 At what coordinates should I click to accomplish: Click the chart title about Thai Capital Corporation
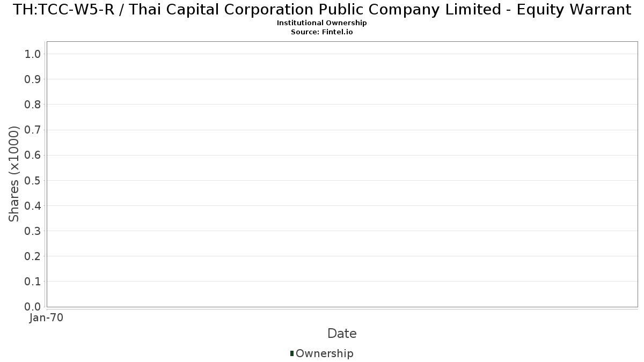(x=322, y=10)
